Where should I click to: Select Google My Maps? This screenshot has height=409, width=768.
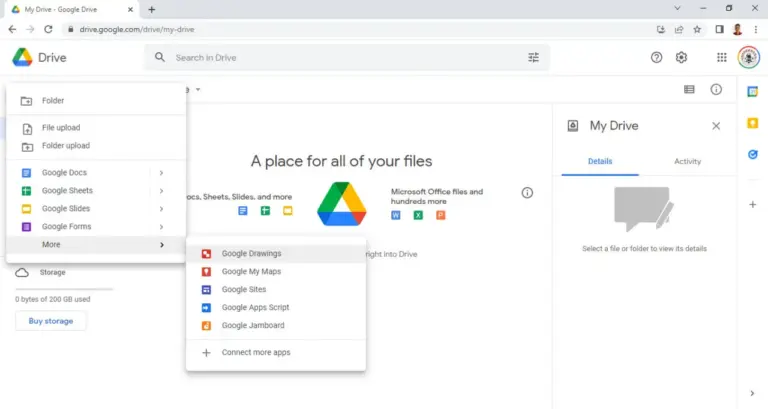pyautogui.click(x=276, y=271)
